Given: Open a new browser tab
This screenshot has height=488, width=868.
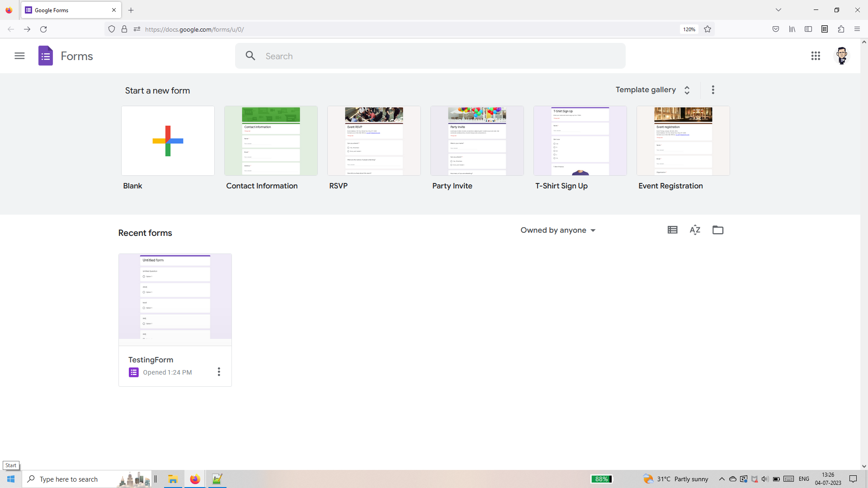Looking at the screenshot, I should pyautogui.click(x=131, y=10).
